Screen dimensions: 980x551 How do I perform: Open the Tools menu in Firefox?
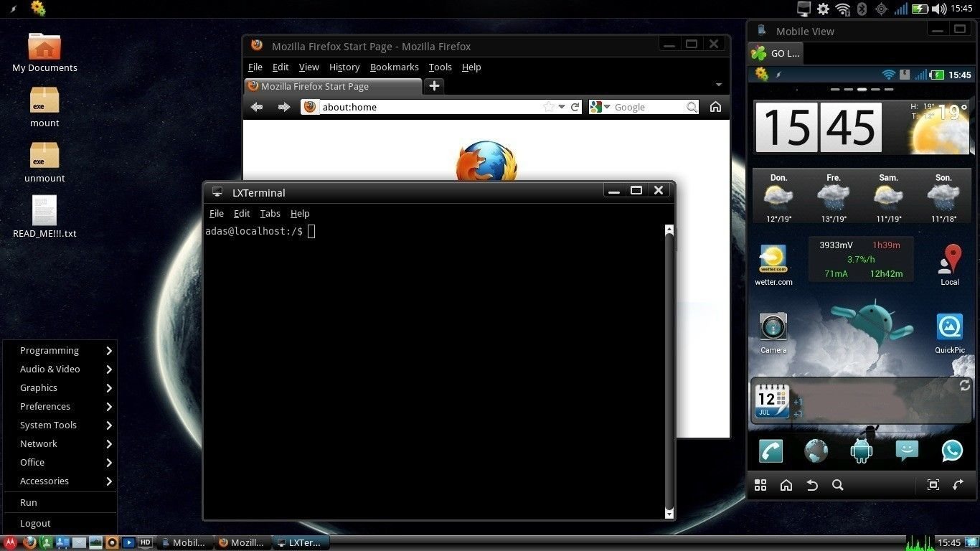point(440,67)
